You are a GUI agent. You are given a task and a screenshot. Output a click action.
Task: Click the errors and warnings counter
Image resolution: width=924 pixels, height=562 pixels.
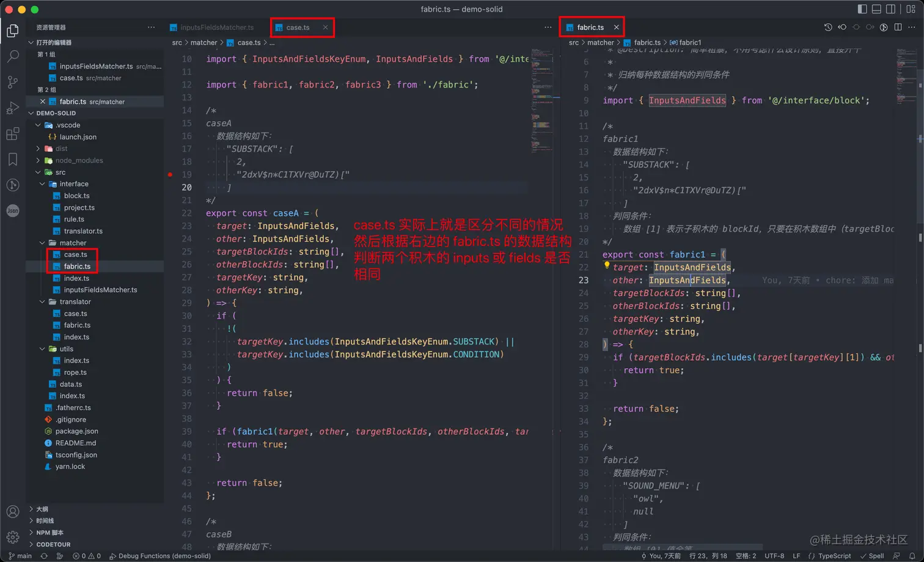coord(87,556)
